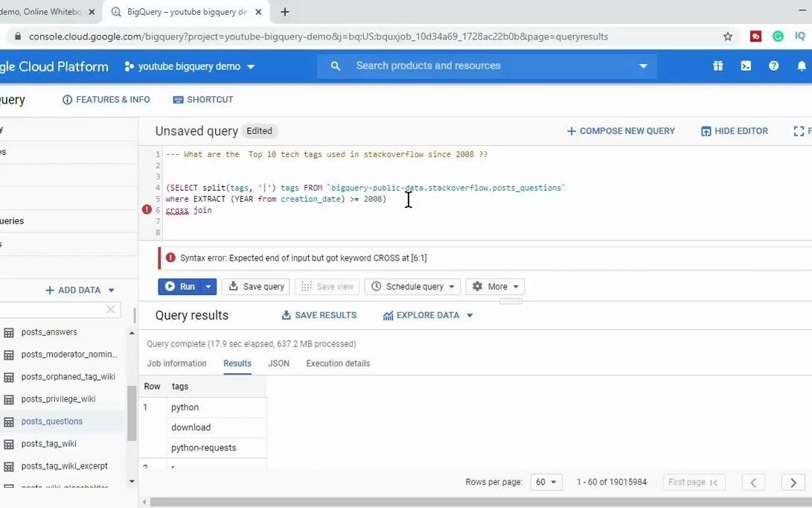This screenshot has width=812, height=508.
Task: Run the query
Action: 179,287
